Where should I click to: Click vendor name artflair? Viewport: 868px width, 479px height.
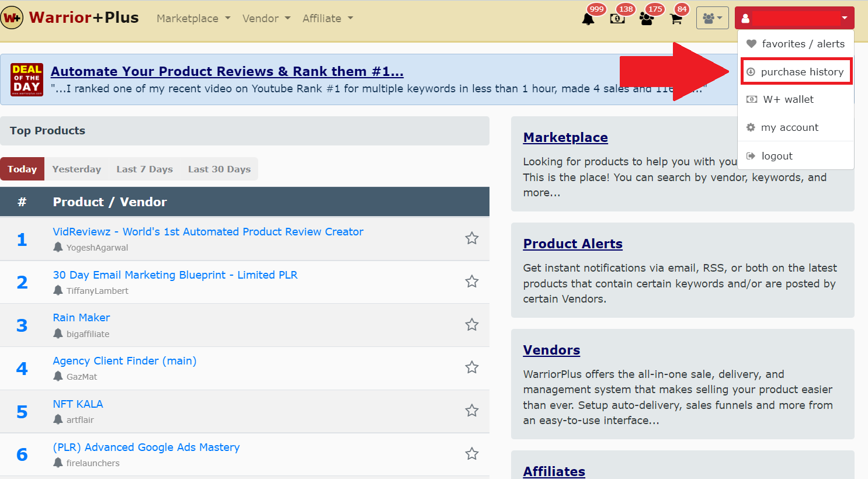pos(80,420)
